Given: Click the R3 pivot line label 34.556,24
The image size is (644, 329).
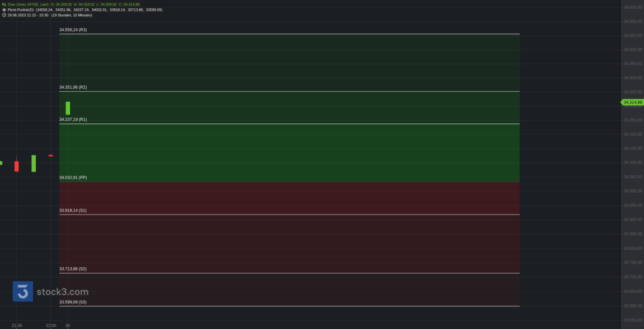Looking at the screenshot, I should (x=73, y=30).
